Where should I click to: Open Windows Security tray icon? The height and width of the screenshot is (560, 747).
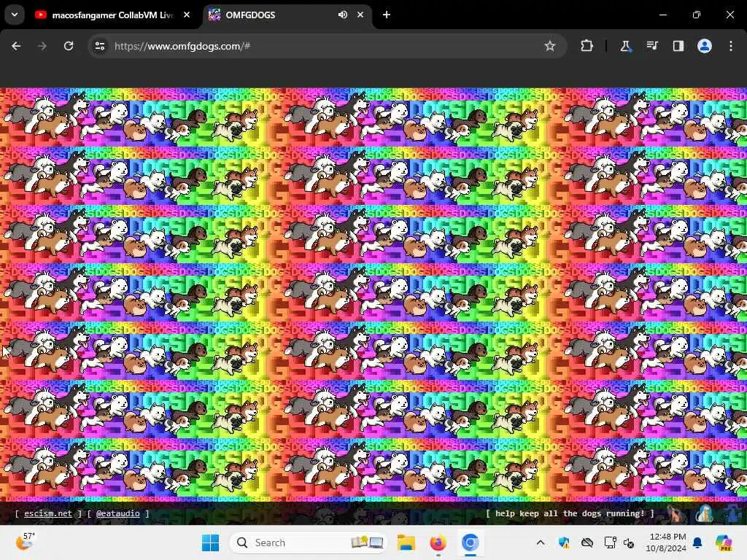pos(564,542)
